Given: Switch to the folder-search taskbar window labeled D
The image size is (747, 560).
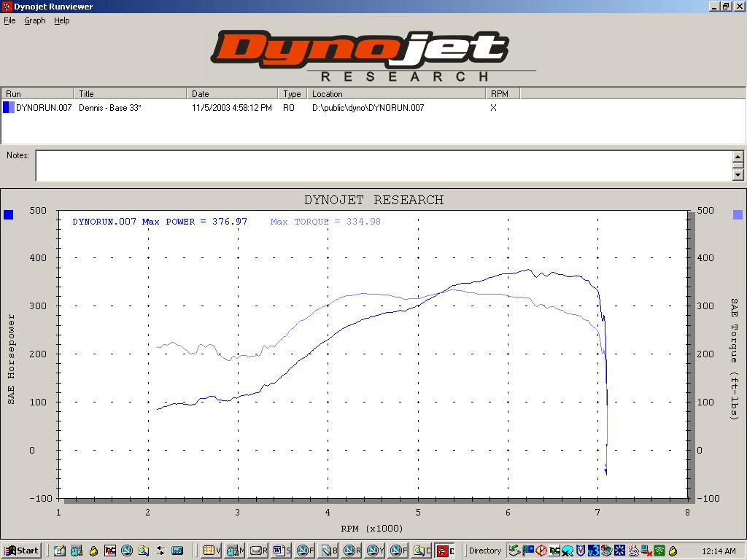Looking at the screenshot, I should (x=422, y=551).
